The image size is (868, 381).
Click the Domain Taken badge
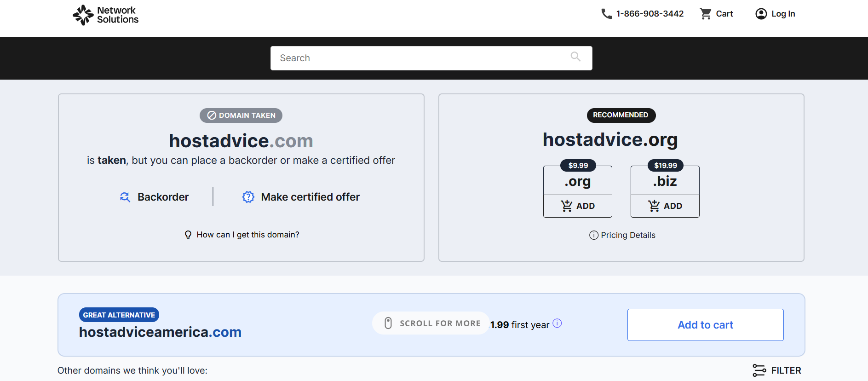[241, 115]
